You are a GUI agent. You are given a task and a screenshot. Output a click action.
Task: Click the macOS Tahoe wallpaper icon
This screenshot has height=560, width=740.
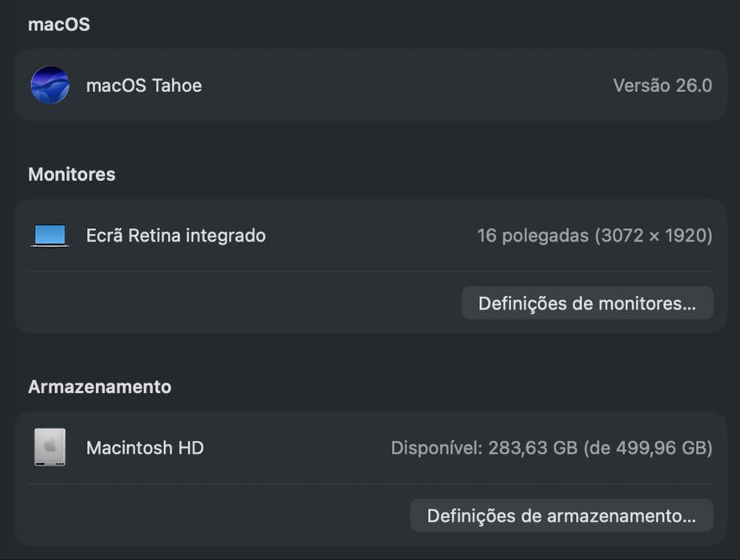click(x=50, y=85)
